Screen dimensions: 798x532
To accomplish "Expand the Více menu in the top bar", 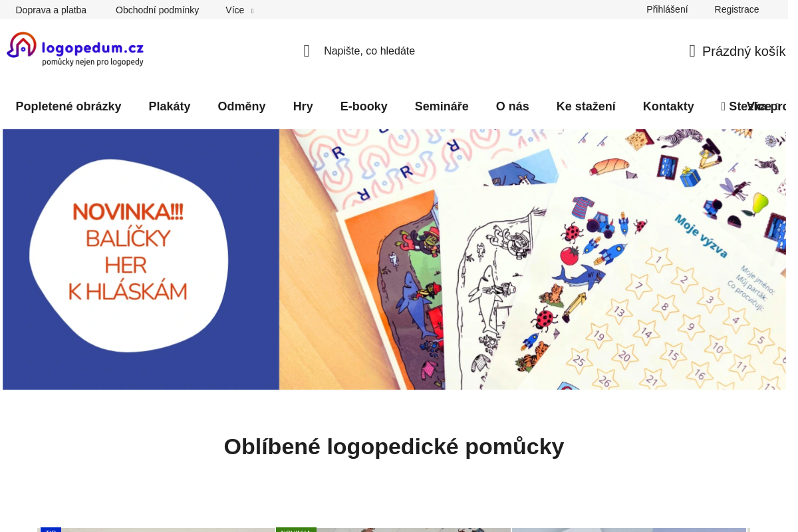I will pos(234,10).
